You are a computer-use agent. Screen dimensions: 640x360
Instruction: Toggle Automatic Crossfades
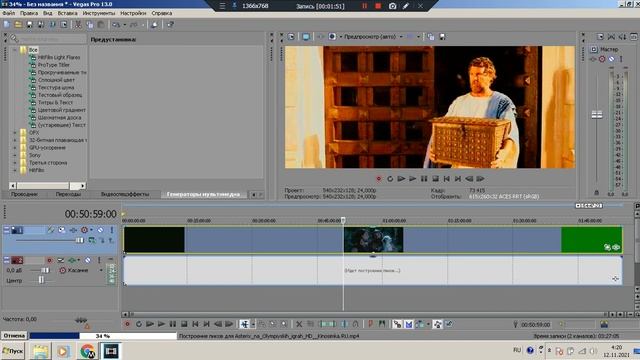pyautogui.click(x=409, y=324)
